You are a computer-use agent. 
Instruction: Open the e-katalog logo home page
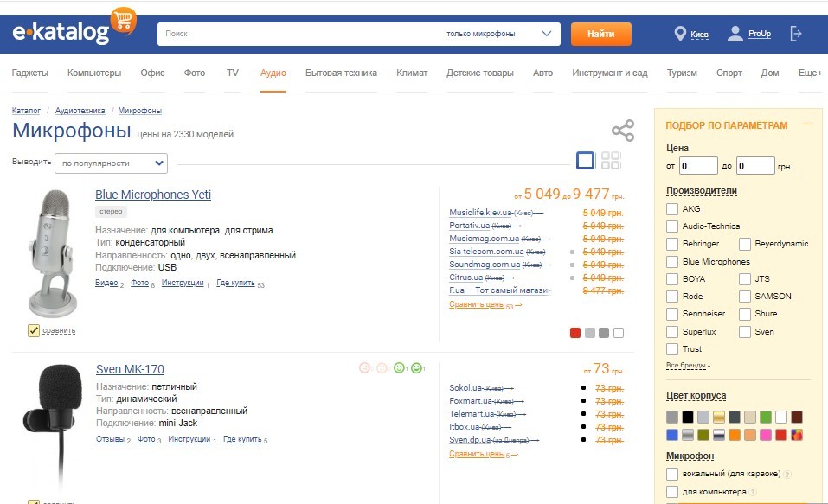tap(74, 29)
